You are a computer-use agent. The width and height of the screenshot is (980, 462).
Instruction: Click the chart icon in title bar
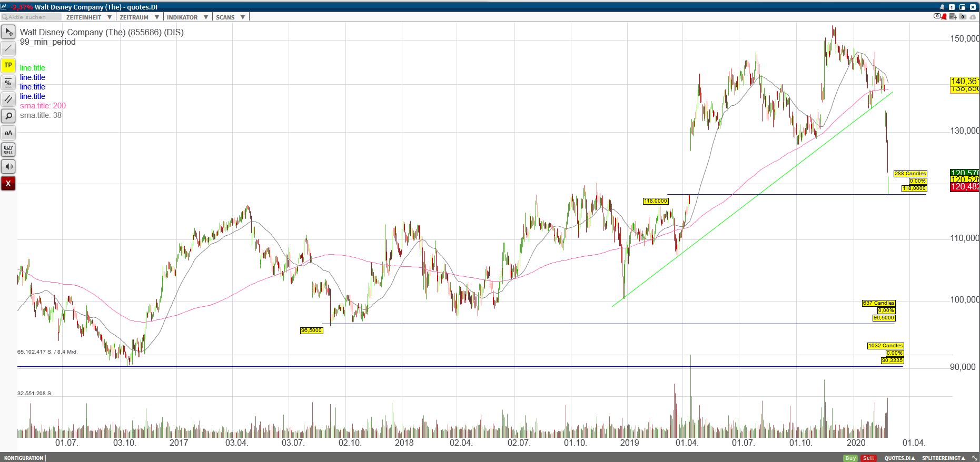4,7
